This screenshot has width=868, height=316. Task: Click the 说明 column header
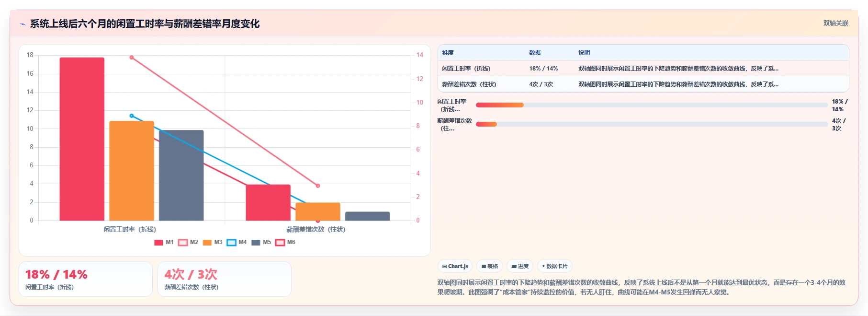(x=584, y=53)
